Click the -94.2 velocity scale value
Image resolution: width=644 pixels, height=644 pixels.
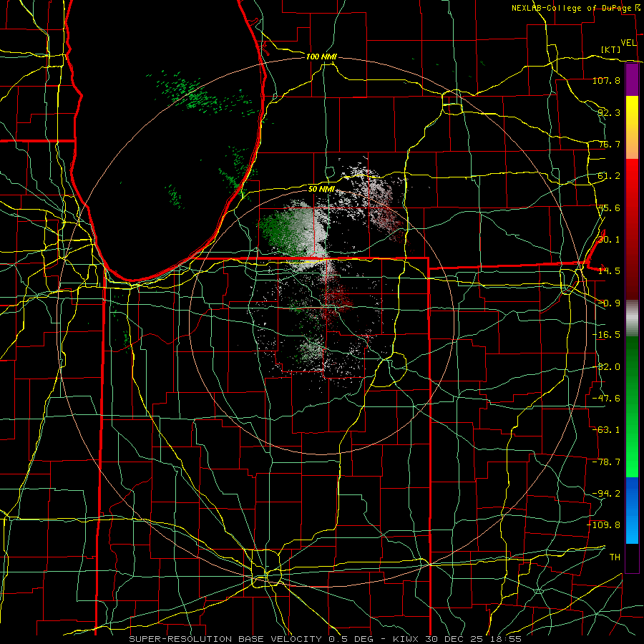click(x=606, y=493)
